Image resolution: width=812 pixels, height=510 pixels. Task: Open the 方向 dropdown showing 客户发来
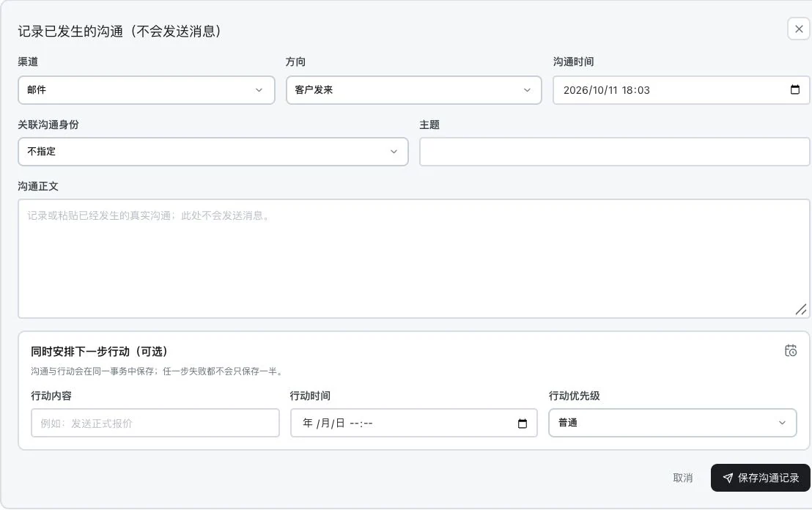click(x=414, y=90)
